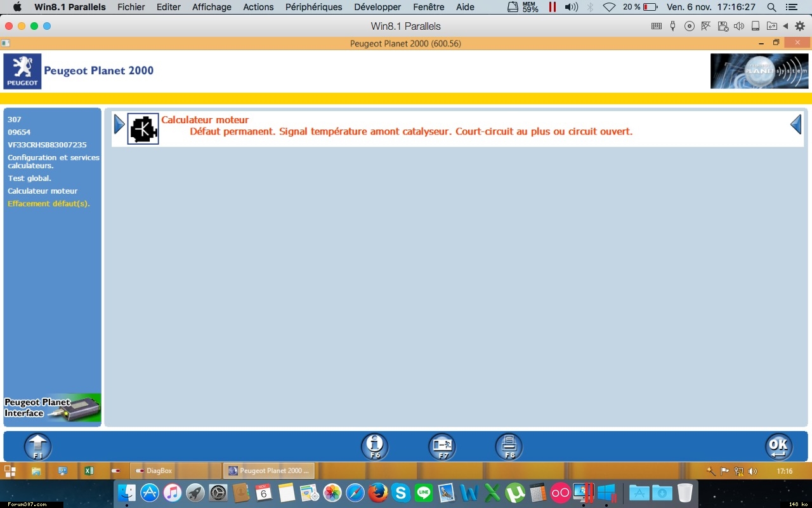
Task: Open Spotlight search
Action: click(771, 7)
